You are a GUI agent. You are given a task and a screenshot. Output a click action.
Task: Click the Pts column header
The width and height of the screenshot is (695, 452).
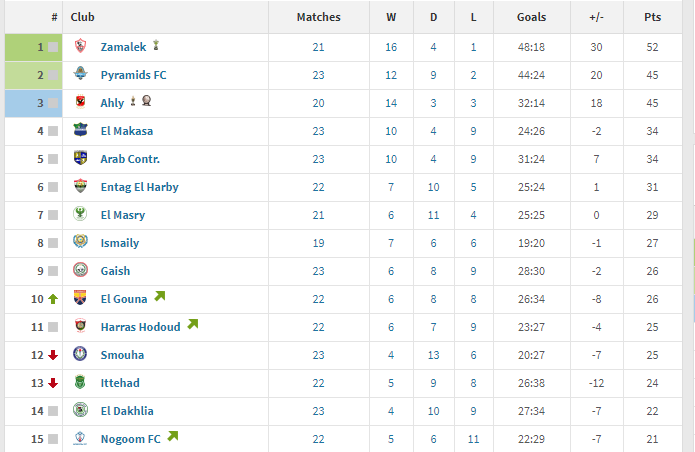652,17
